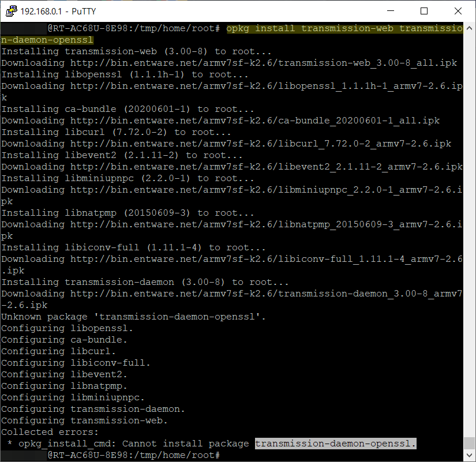Viewport: 476px width, 462px height.
Task: Click the scrollbar down arrow
Action: pos(469,455)
